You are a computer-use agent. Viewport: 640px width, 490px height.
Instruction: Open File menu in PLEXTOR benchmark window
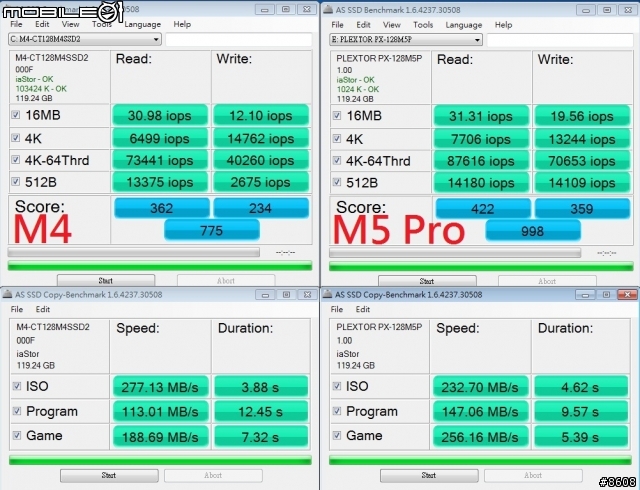point(337,24)
